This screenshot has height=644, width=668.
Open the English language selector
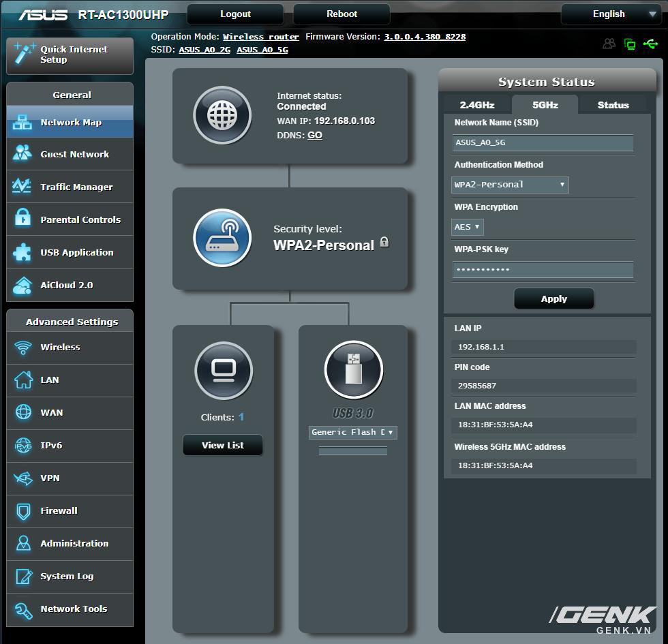[609, 14]
